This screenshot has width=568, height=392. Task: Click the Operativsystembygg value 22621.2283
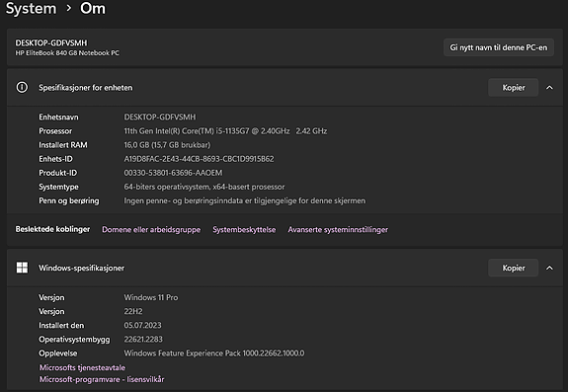(x=143, y=339)
